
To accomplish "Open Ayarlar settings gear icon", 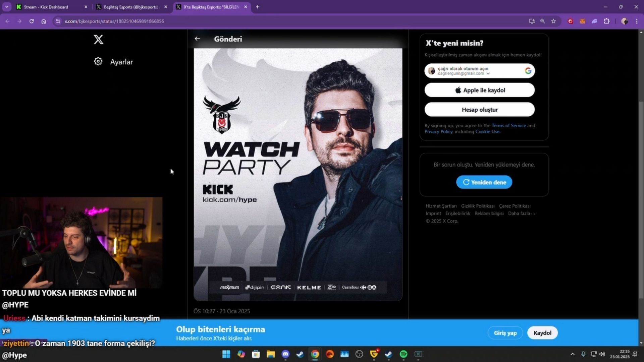I will (98, 62).
